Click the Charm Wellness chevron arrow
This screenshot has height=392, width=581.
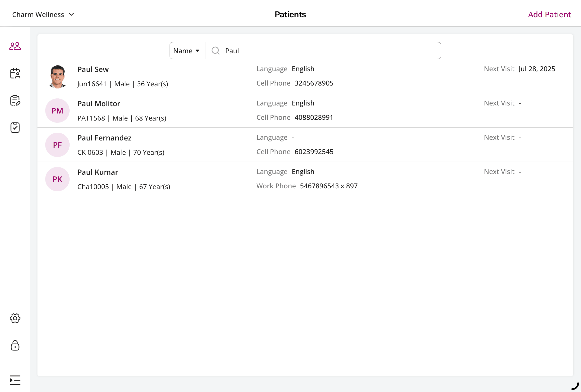pos(72,15)
